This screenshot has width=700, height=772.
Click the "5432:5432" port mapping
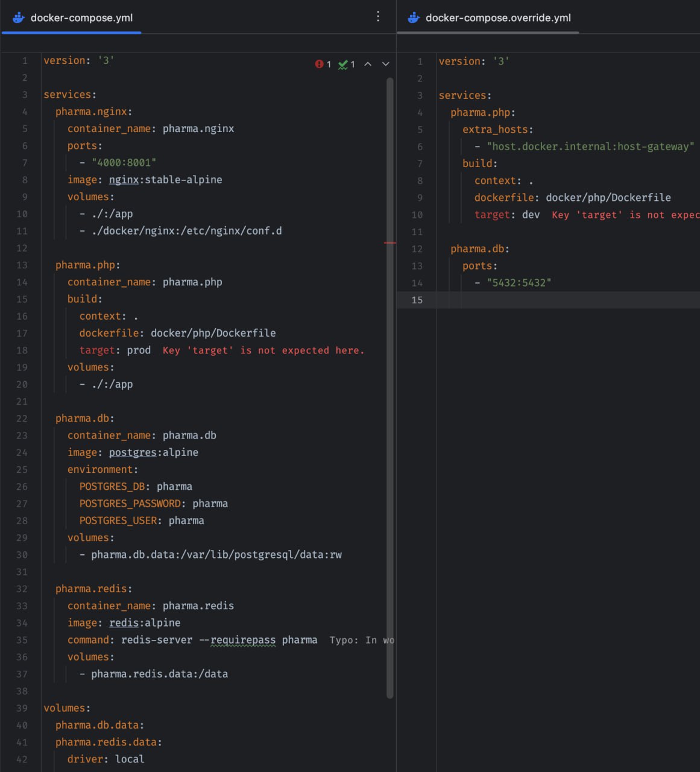pos(519,282)
